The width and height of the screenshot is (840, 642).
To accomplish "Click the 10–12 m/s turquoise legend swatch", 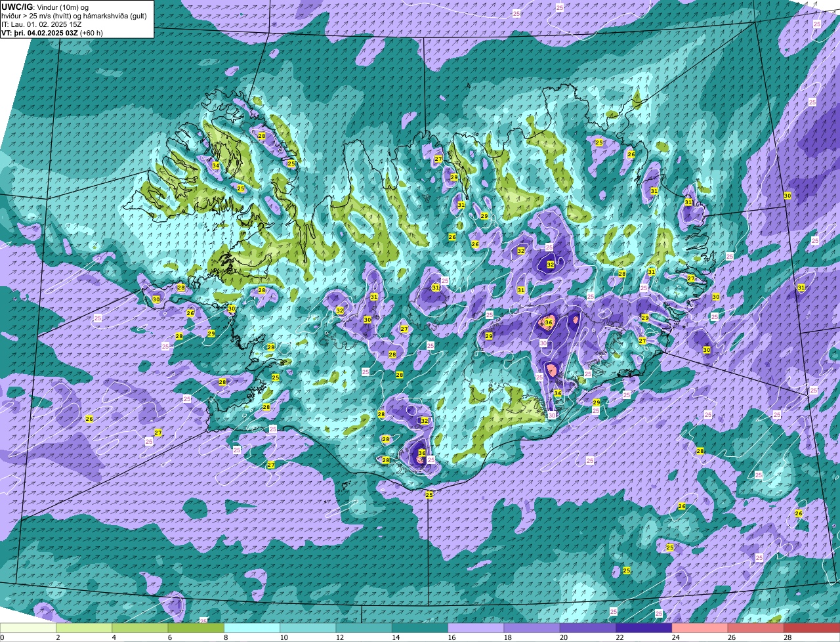I will 308,628.
